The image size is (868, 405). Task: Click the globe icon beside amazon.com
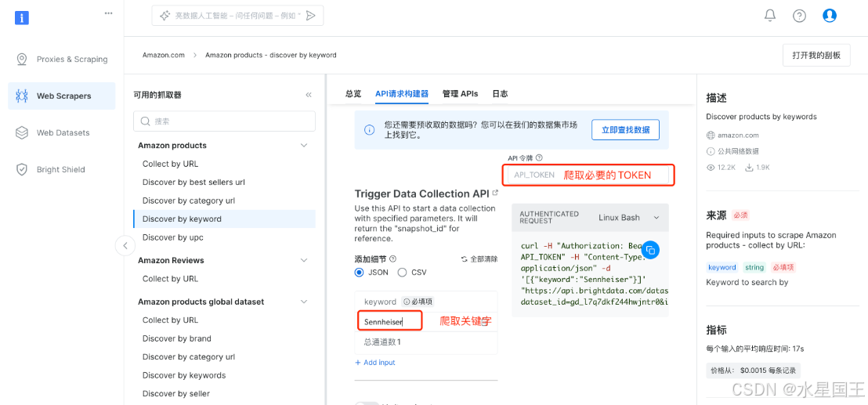click(711, 135)
